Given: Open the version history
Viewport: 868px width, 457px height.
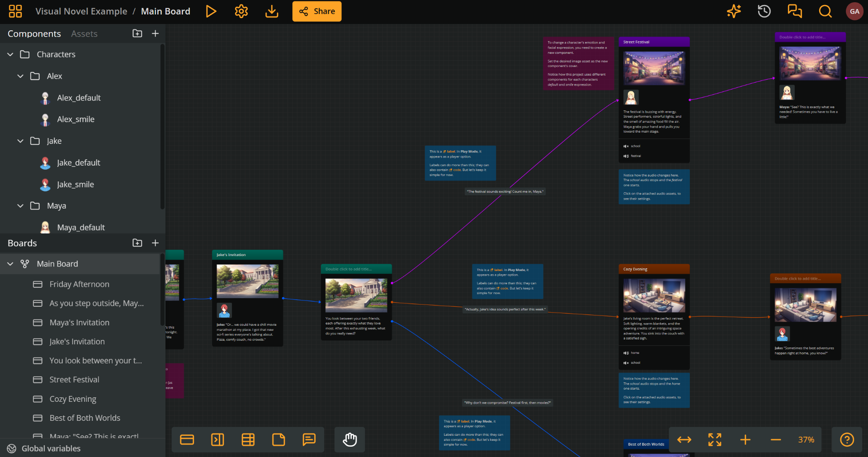Looking at the screenshot, I should (764, 11).
